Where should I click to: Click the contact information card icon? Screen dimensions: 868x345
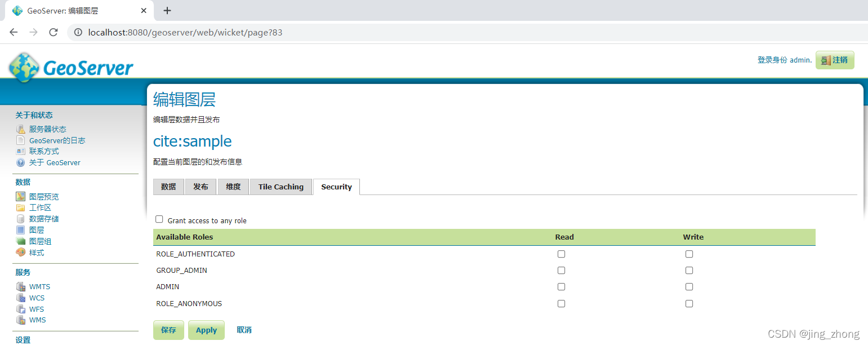click(x=21, y=151)
